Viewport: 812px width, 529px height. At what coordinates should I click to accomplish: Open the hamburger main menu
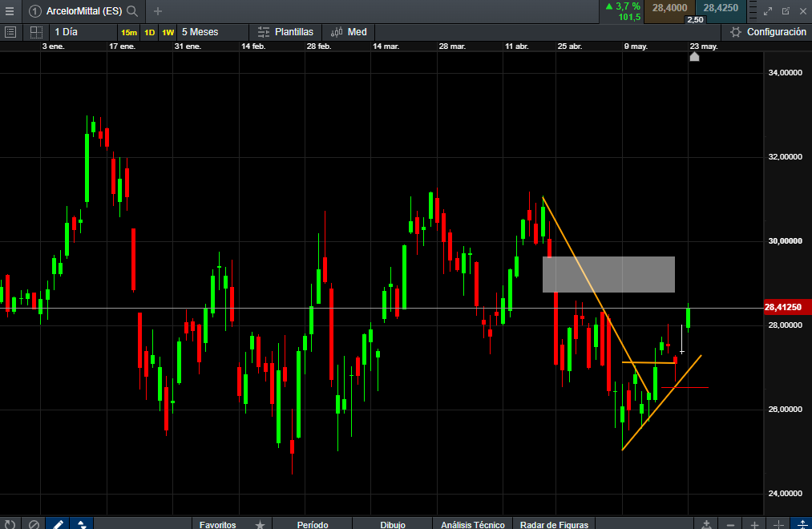click(10, 11)
